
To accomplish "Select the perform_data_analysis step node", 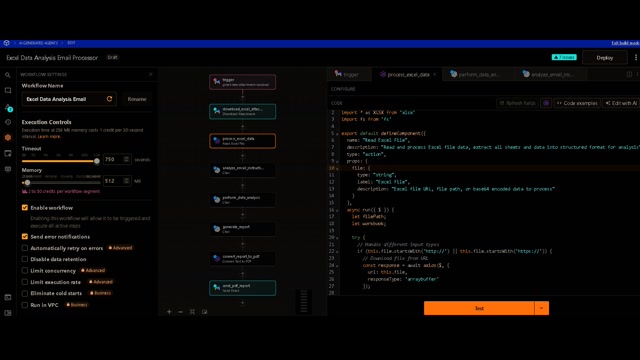I will pyautogui.click(x=242, y=200).
